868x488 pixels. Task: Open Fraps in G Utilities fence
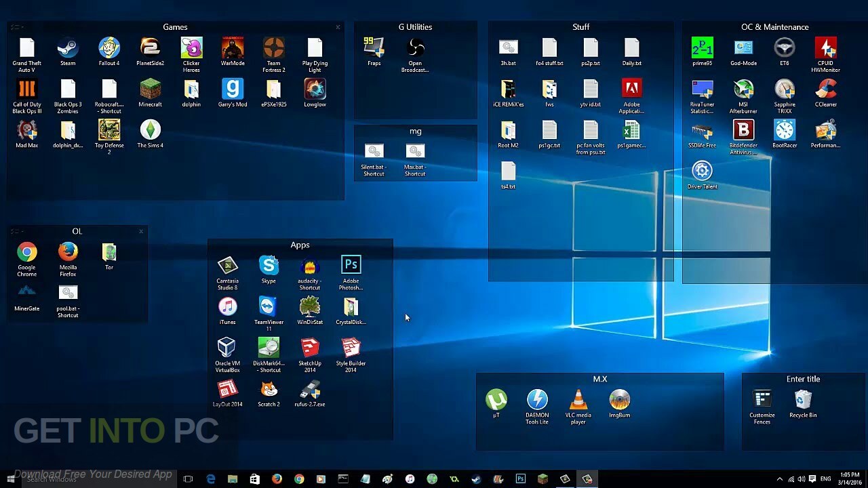[374, 53]
